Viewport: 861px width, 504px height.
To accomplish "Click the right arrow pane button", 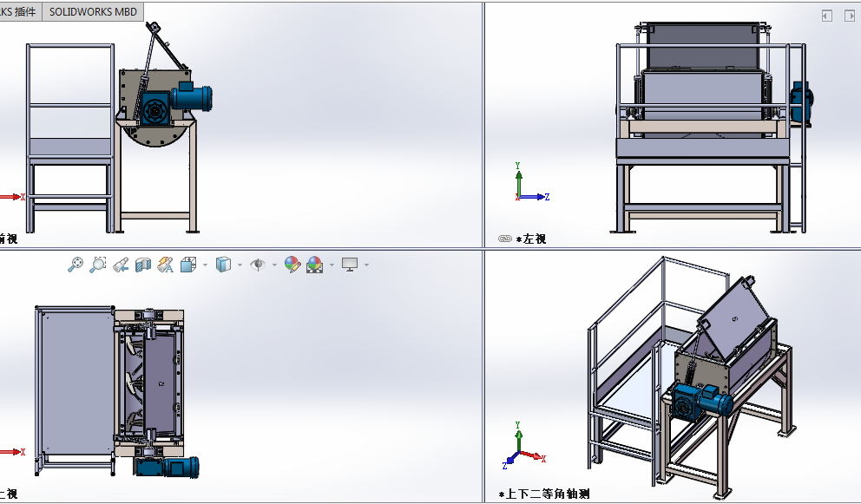I will pos(848,15).
